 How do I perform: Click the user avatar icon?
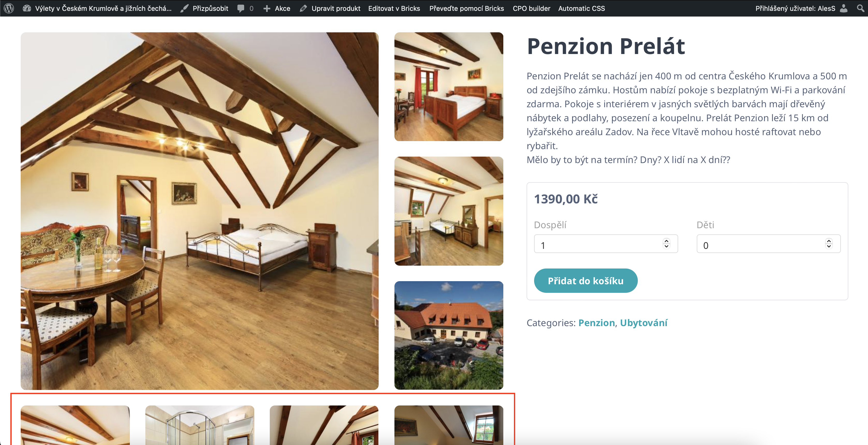(x=843, y=8)
